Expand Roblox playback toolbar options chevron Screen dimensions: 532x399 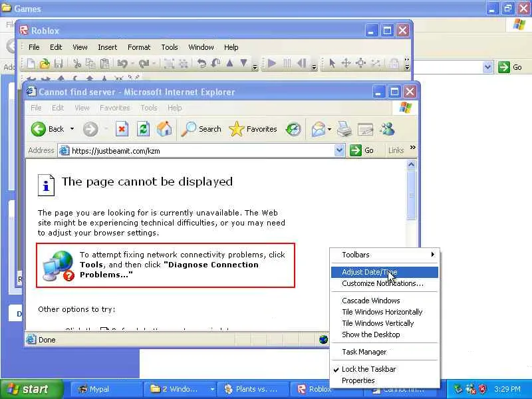click(314, 67)
